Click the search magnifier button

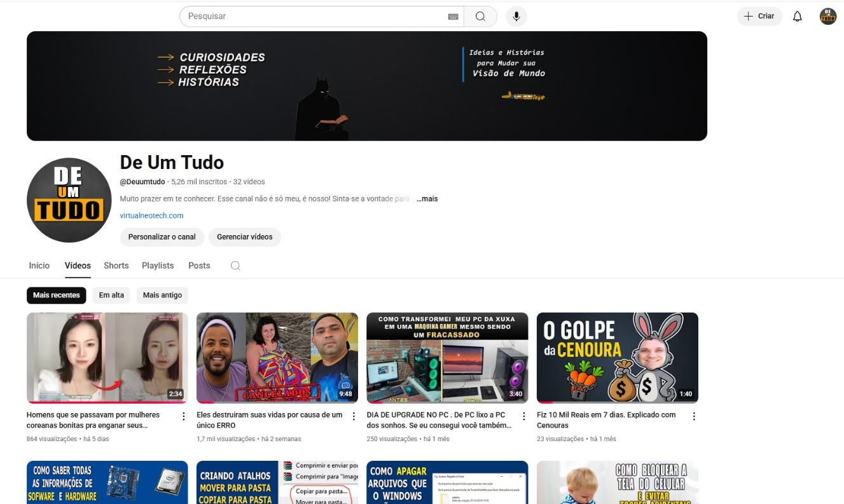point(480,17)
